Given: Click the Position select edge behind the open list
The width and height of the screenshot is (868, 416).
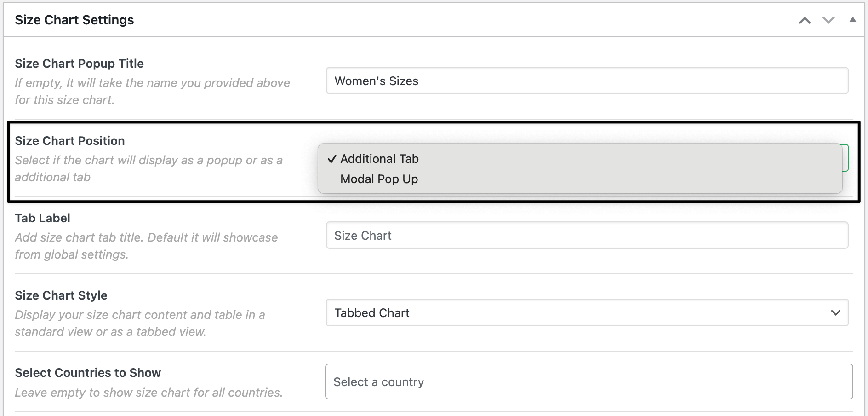Looking at the screenshot, I should [x=845, y=158].
